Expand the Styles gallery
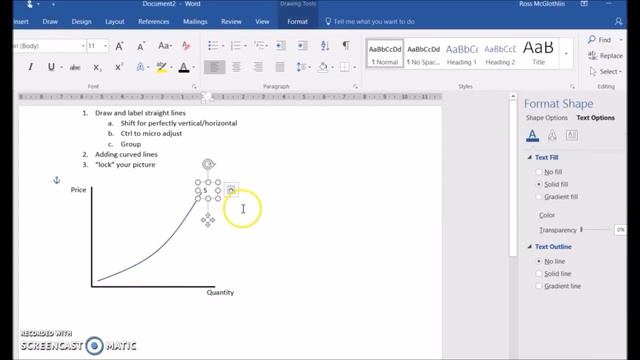Image resolution: width=640 pixels, height=360 pixels. coord(566,53)
